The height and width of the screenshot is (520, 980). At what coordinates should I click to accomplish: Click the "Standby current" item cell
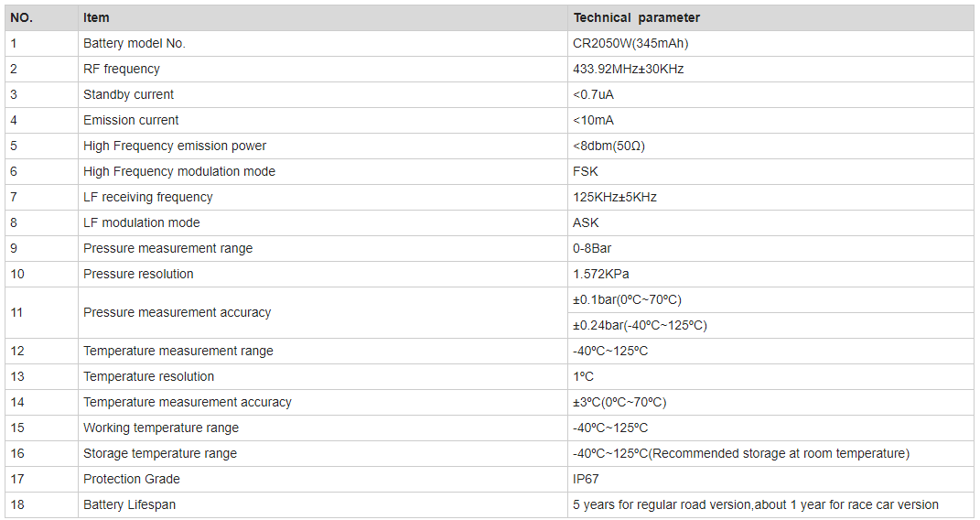[x=128, y=94]
